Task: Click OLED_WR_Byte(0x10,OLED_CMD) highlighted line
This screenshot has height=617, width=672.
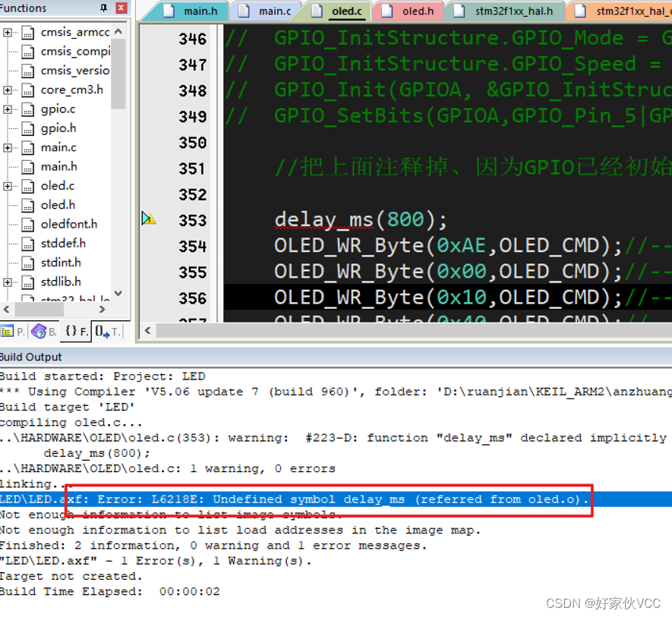Action: click(x=448, y=297)
